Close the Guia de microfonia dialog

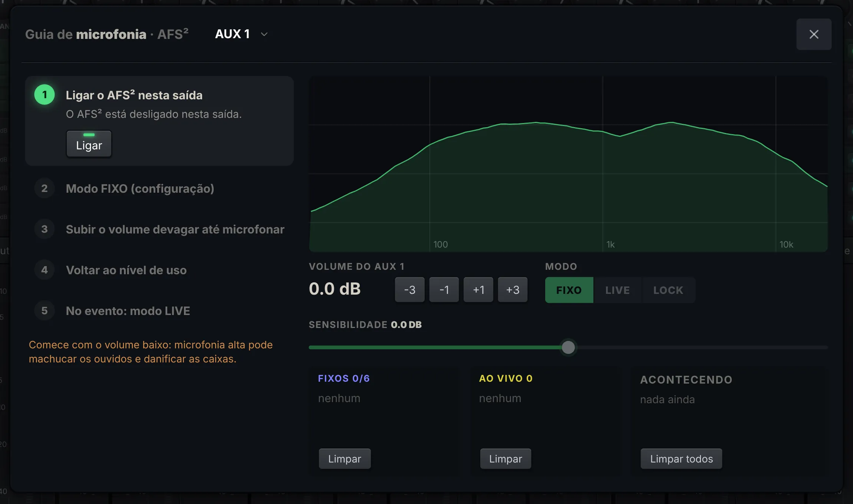(x=814, y=34)
